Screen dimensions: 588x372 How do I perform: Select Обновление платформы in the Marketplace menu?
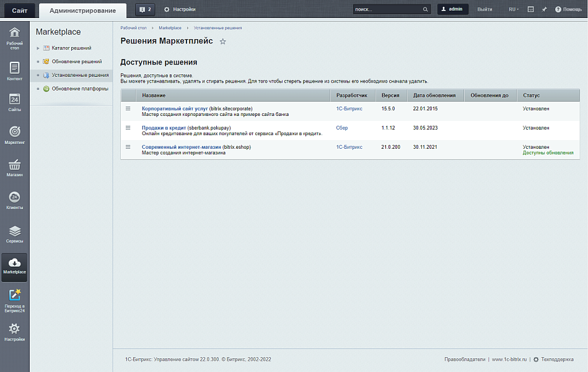(x=80, y=89)
